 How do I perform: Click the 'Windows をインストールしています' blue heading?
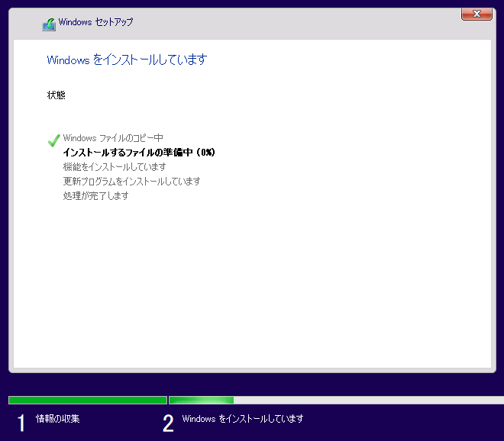coord(127,60)
